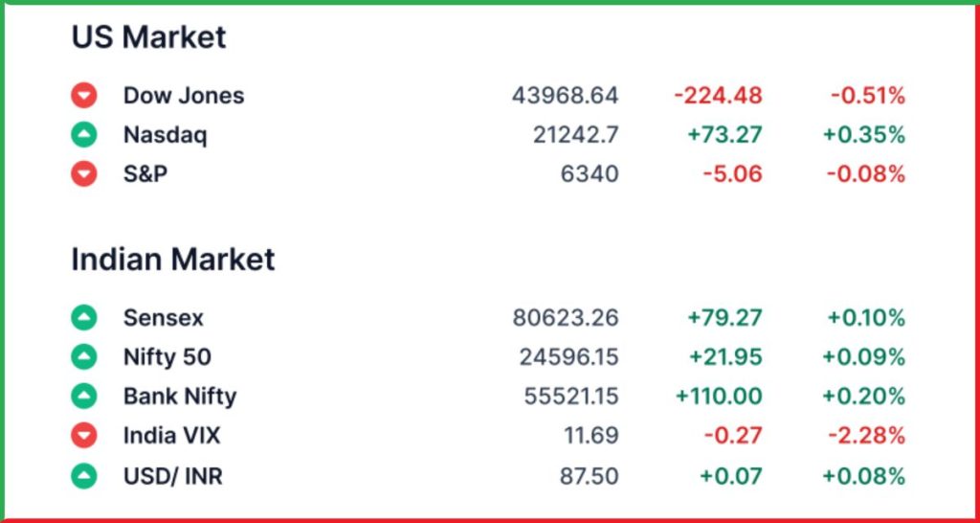Image resolution: width=980 pixels, height=523 pixels.
Task: Click the red down arrow beside S&P
Action: 84,173
